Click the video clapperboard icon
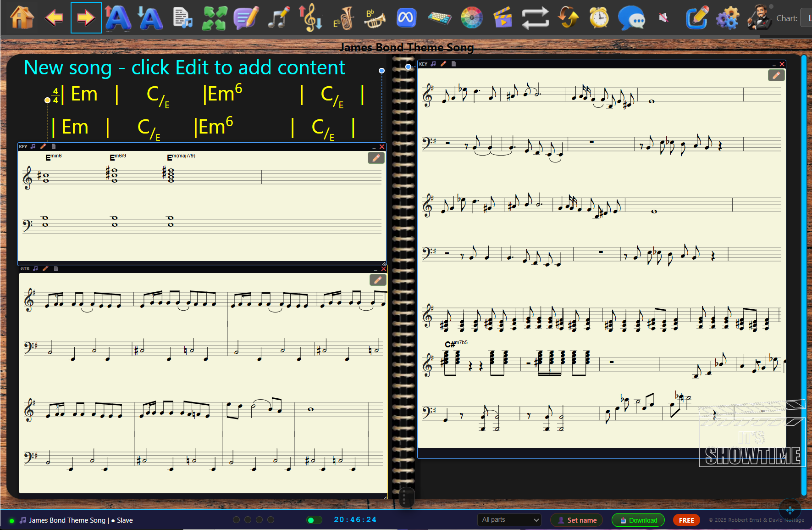 pos(503,18)
